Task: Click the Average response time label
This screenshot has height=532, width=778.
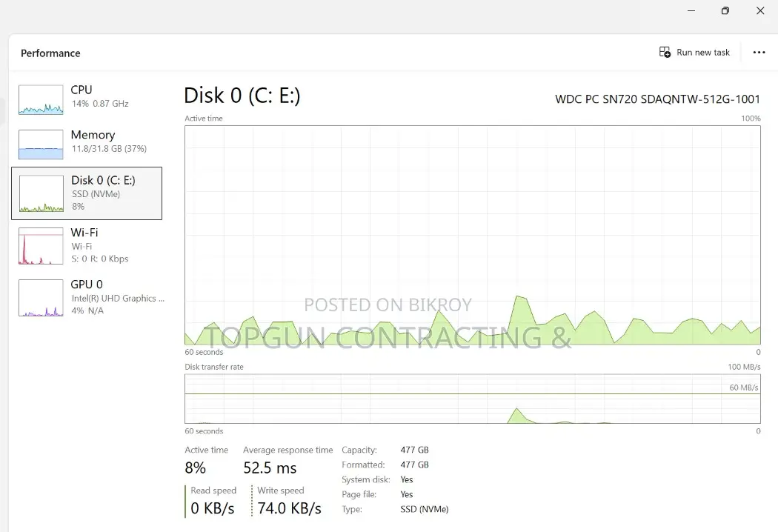Action: pyautogui.click(x=287, y=450)
